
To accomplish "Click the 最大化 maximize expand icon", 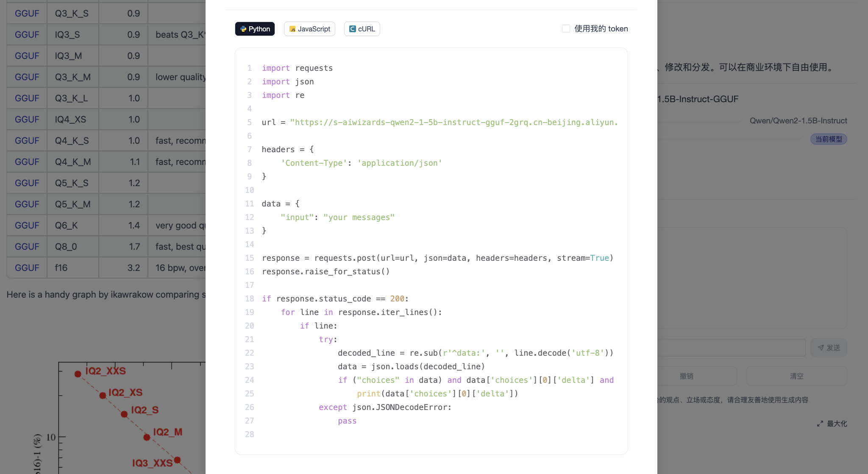I will (820, 424).
